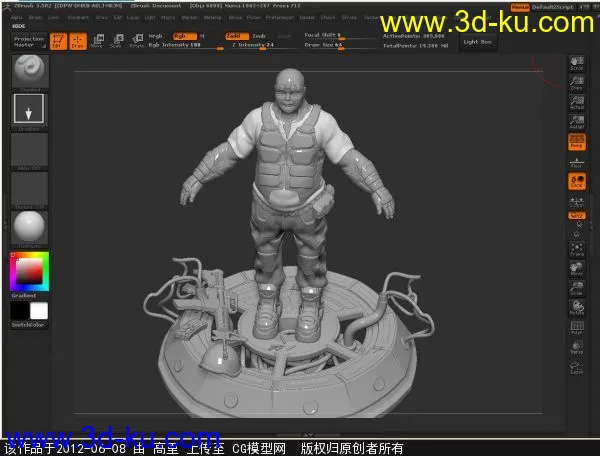This screenshot has height=456, width=600.
Task: Click the Actual size icon
Action: (577, 102)
